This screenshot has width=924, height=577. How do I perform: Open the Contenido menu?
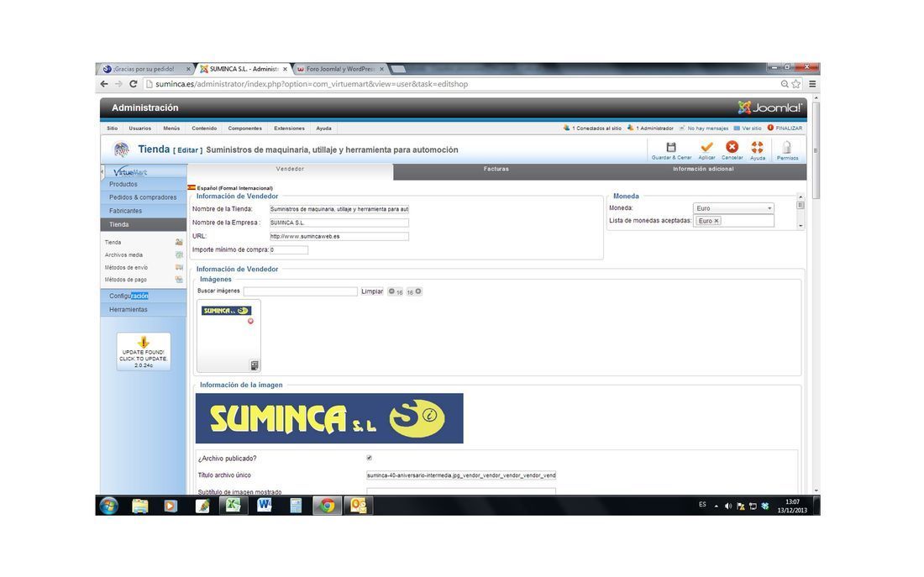pyautogui.click(x=204, y=128)
